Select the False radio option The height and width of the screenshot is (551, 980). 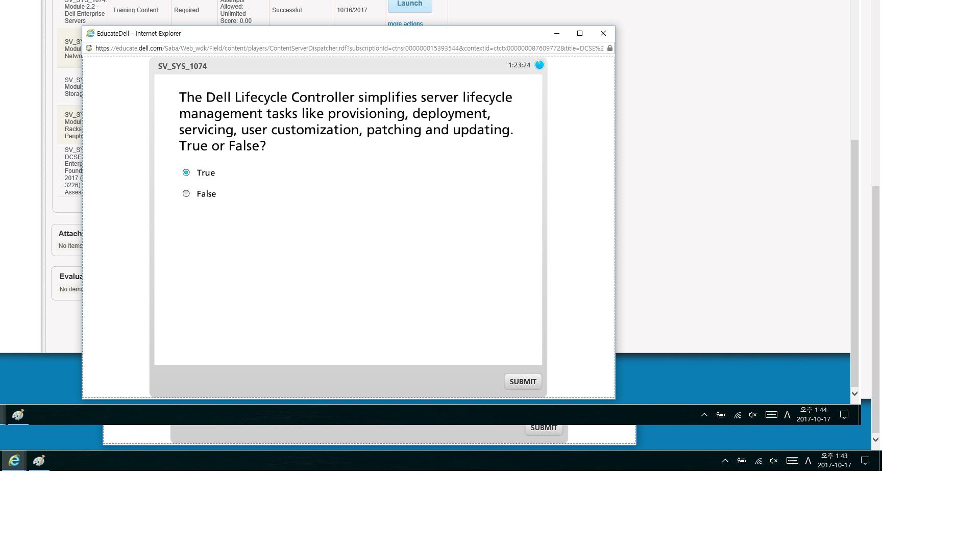186,193
